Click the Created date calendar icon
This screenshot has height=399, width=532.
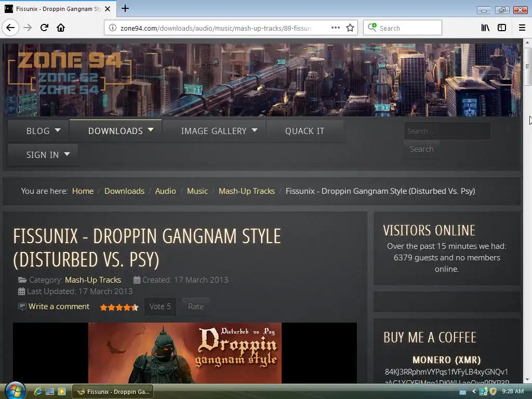click(137, 280)
